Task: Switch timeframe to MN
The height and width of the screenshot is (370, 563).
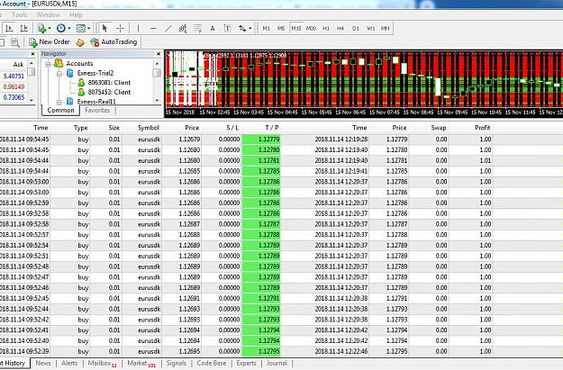Action: [x=385, y=28]
